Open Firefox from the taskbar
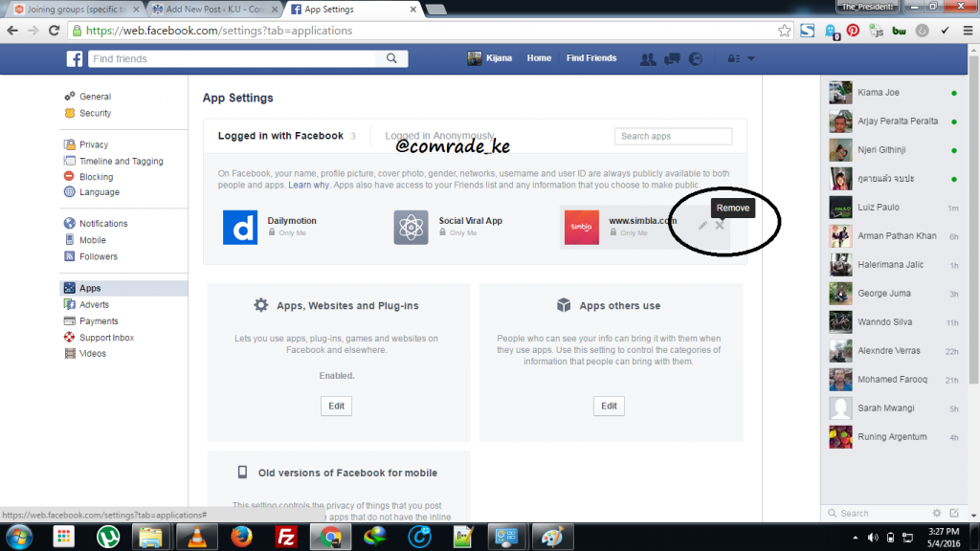 click(241, 538)
